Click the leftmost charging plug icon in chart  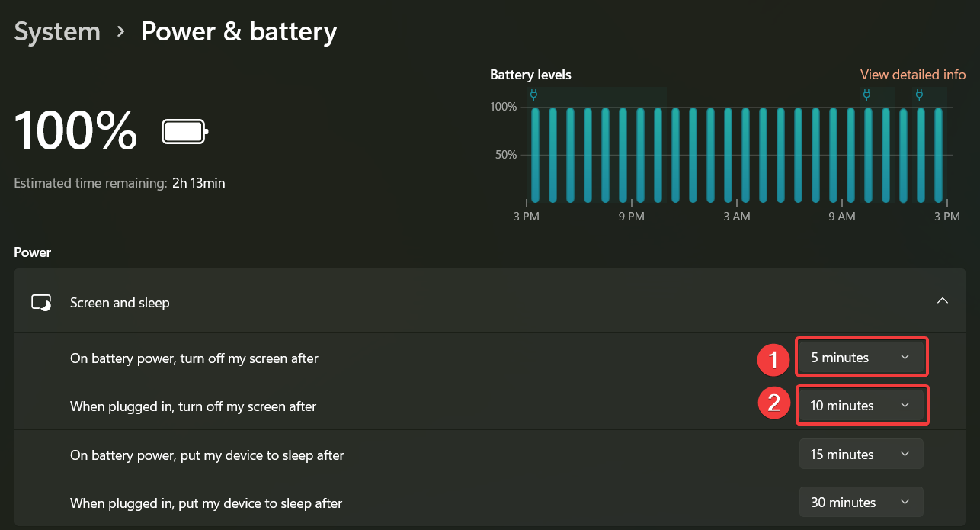pyautogui.click(x=534, y=95)
